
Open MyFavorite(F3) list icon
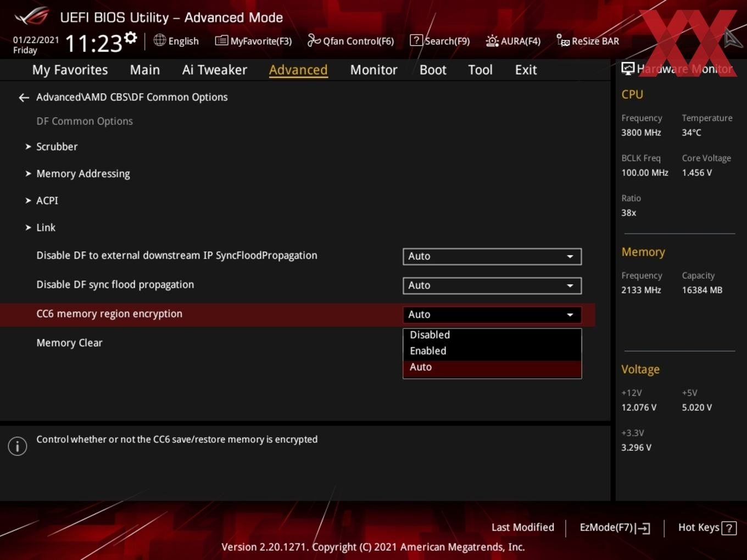(x=221, y=41)
